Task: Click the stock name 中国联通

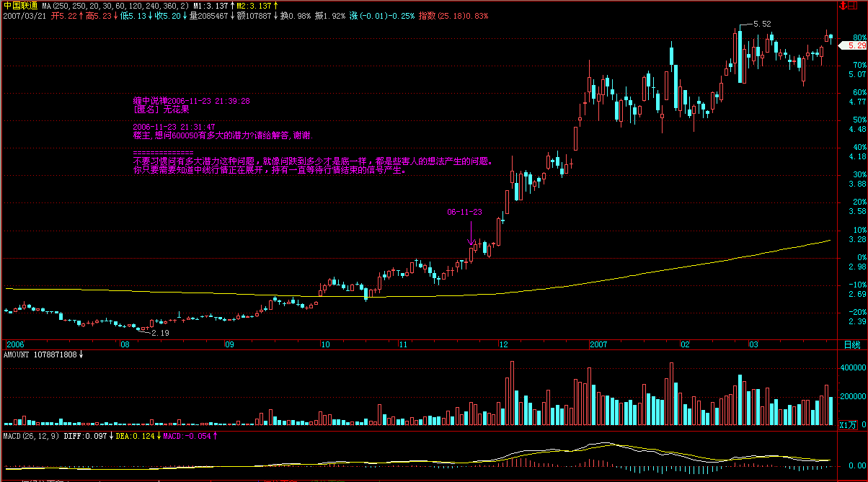Action: click(x=20, y=6)
